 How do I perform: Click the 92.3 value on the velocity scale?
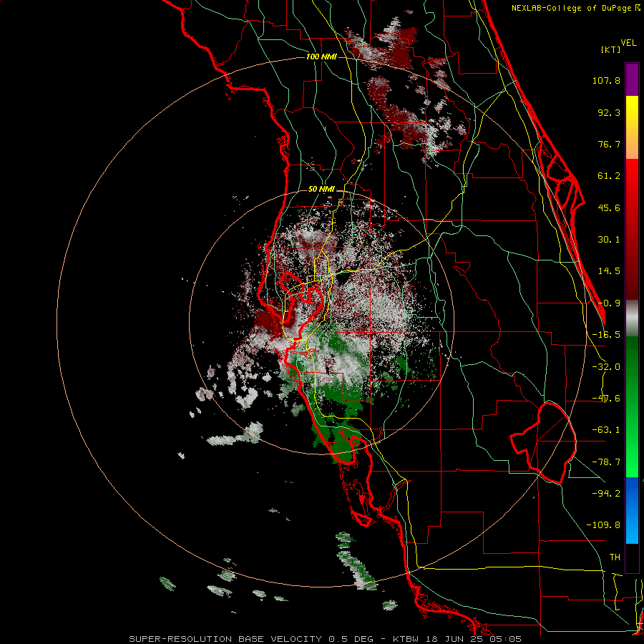pos(609,112)
